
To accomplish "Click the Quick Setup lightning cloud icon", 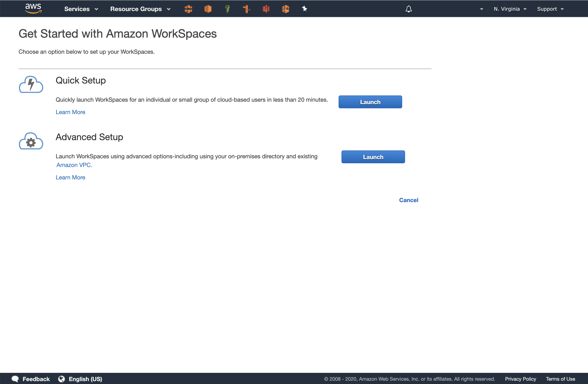I will (31, 84).
